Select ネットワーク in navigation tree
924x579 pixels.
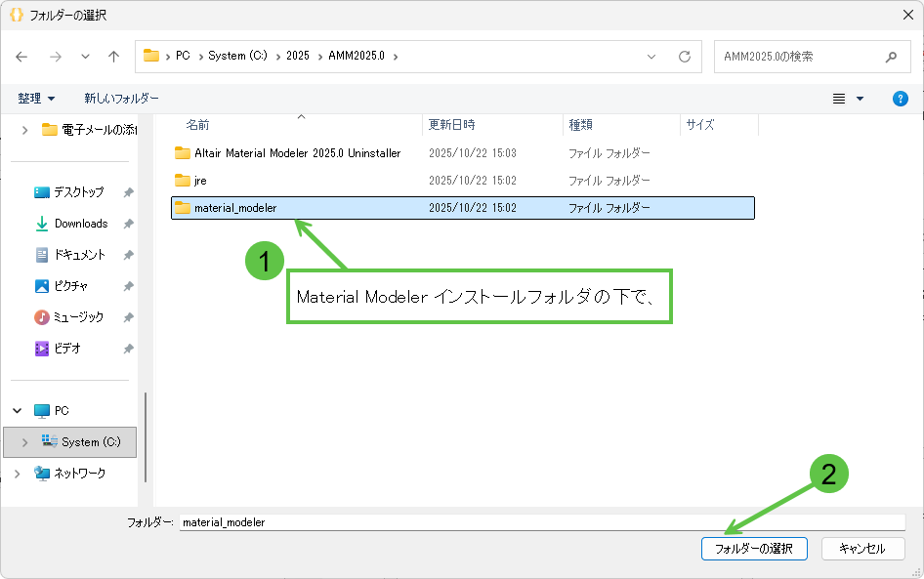79,473
